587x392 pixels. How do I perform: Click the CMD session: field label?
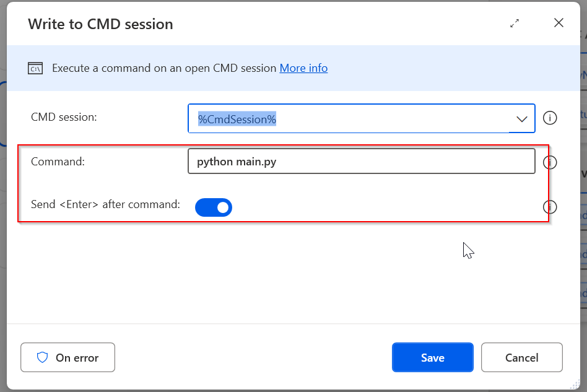64,117
